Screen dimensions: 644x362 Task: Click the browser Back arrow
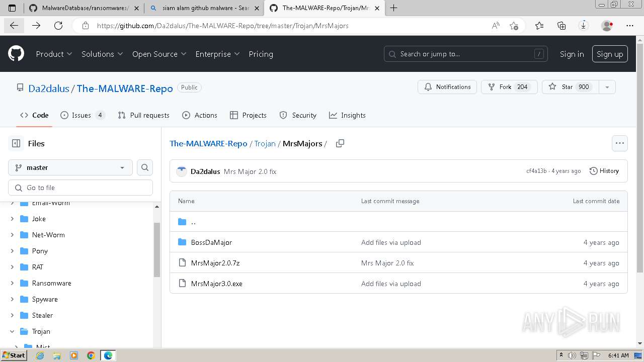tap(14, 26)
